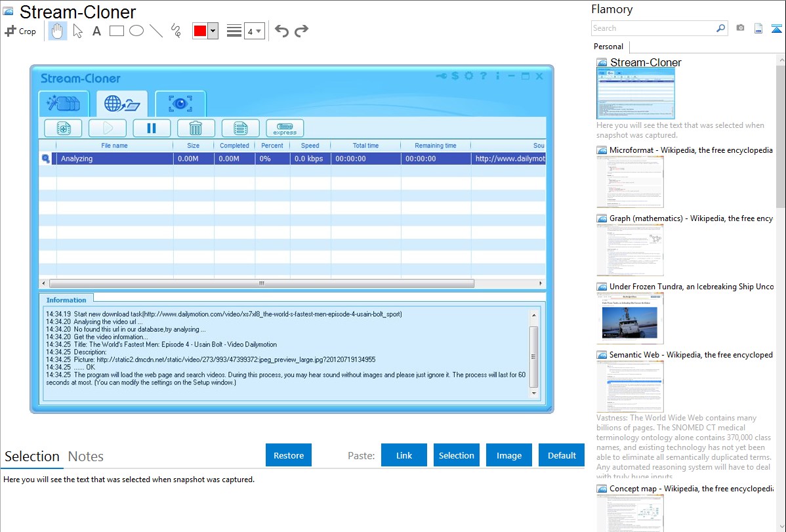
Task: Click the task list details button
Action: [x=241, y=129]
